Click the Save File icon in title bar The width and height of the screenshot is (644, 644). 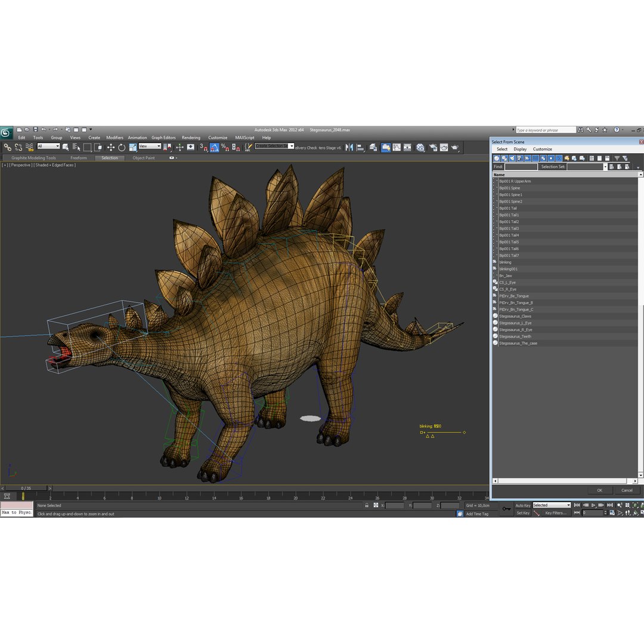click(x=35, y=129)
